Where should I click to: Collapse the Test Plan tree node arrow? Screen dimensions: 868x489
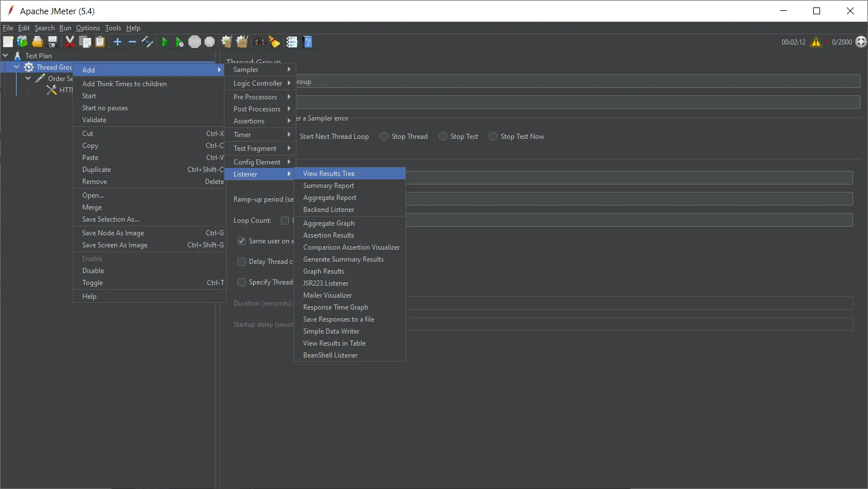tap(5, 55)
